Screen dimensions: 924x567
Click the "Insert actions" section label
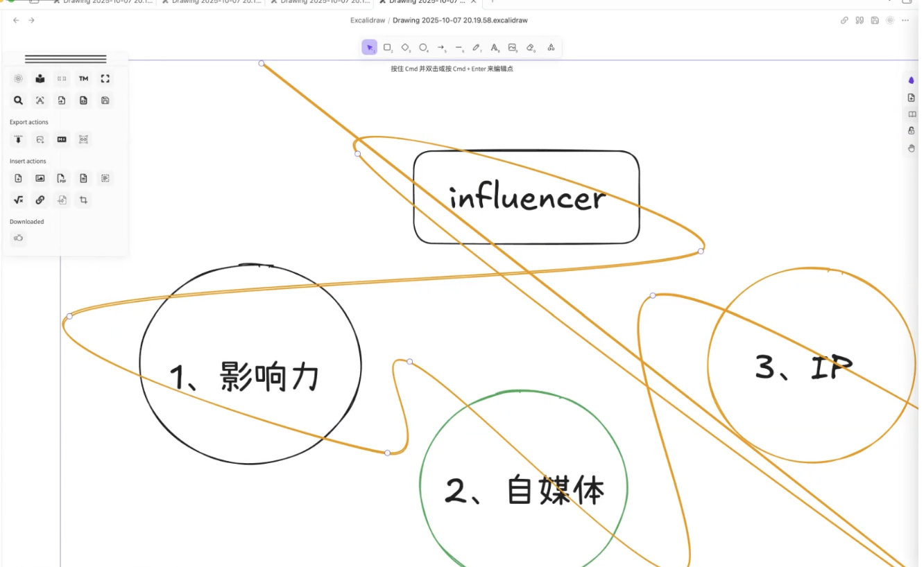point(28,162)
